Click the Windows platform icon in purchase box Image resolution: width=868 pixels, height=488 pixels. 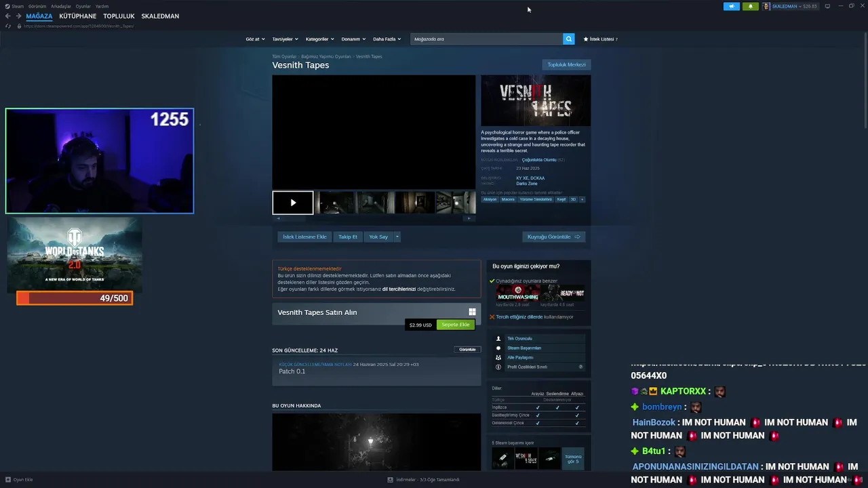[472, 312]
